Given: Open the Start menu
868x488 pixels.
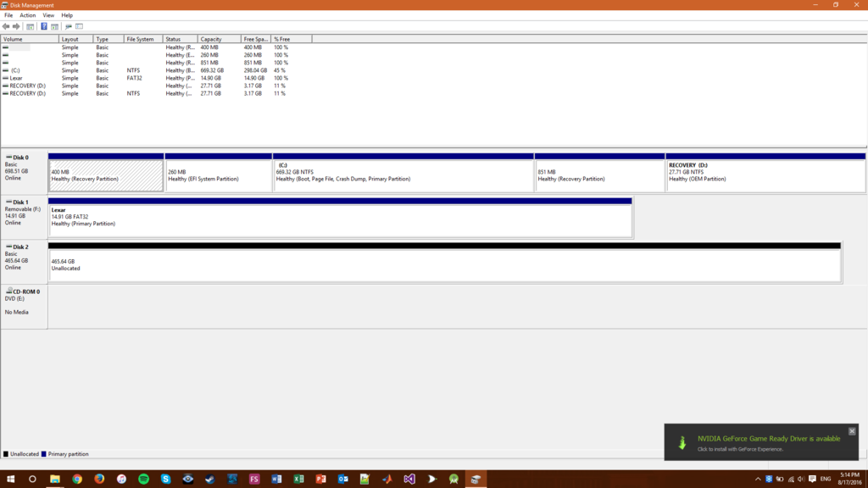Looking at the screenshot, I should tap(9, 479).
